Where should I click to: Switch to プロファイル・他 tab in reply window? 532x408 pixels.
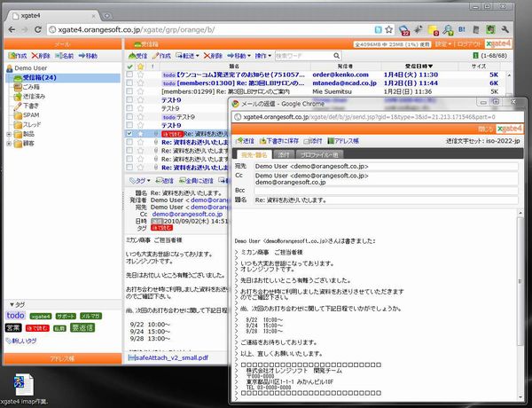coord(319,155)
